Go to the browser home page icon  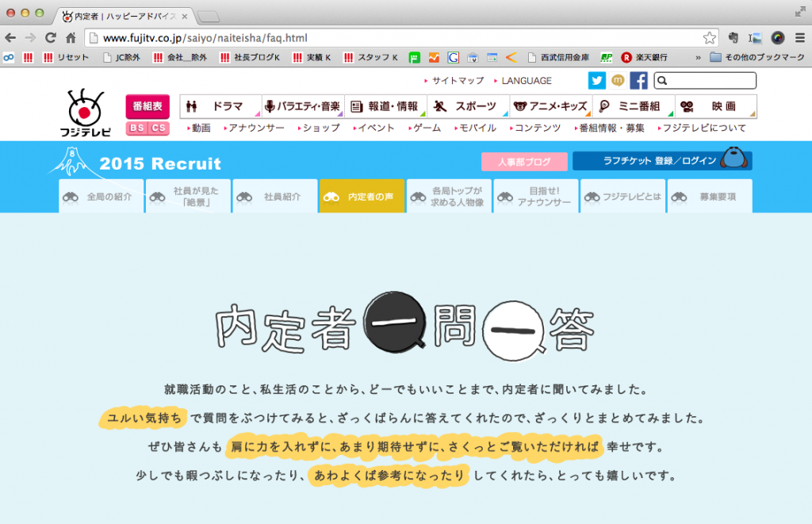71,37
